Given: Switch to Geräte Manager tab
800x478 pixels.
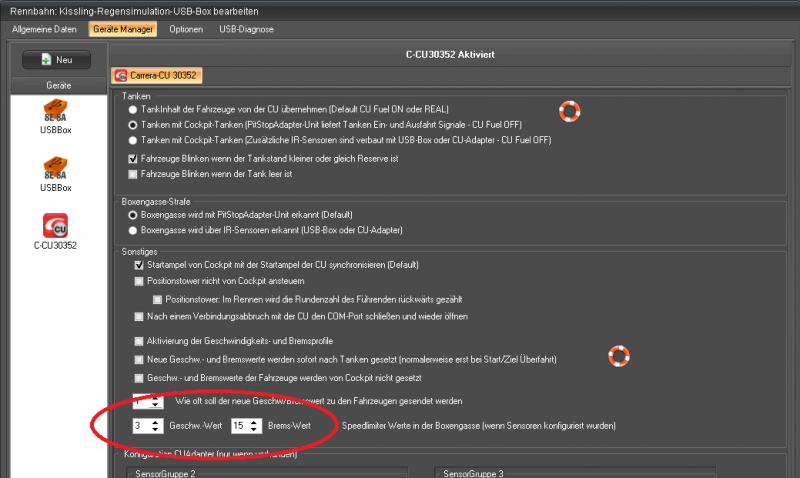Looking at the screenshot, I should (123, 30).
